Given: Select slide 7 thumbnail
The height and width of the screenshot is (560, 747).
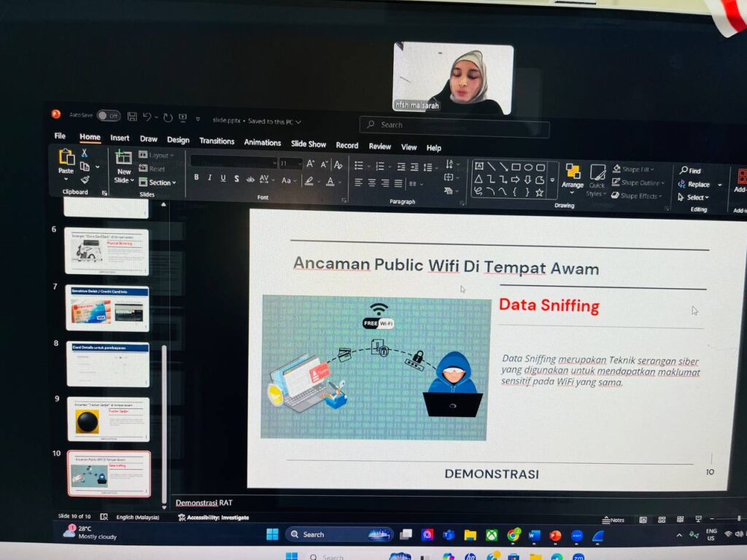Looking at the screenshot, I should [x=107, y=308].
